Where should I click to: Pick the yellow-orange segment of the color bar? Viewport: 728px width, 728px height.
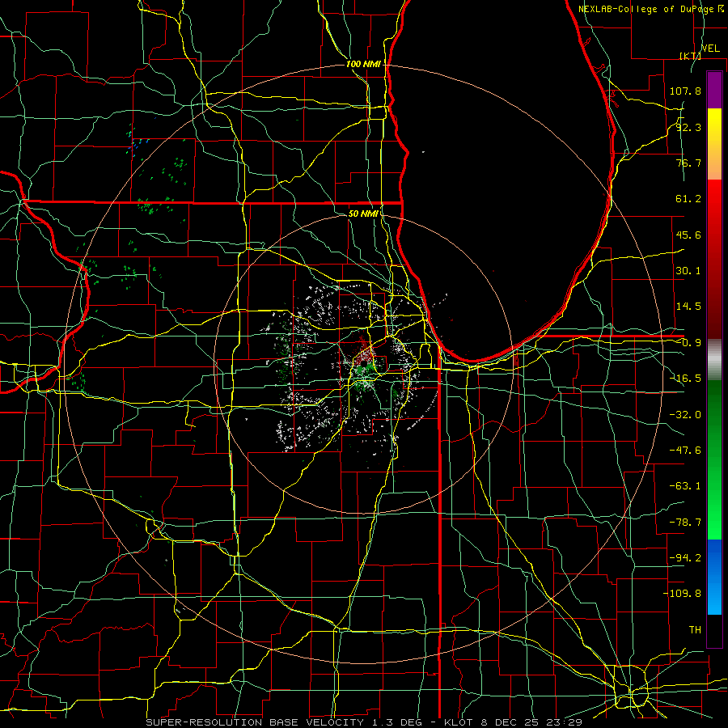[x=714, y=144]
